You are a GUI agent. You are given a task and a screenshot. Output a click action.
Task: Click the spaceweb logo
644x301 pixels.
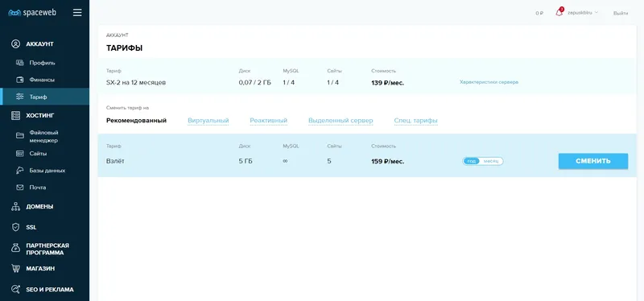(32, 13)
